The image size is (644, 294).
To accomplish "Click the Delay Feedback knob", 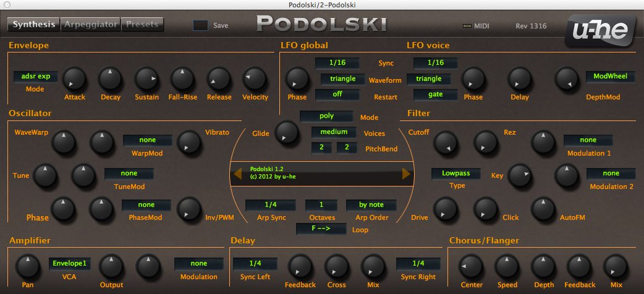I will (300, 266).
